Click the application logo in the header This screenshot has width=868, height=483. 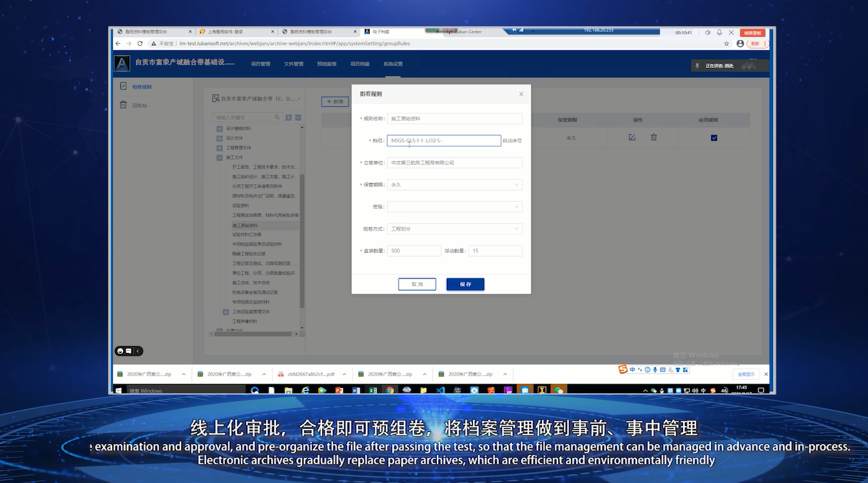click(122, 63)
